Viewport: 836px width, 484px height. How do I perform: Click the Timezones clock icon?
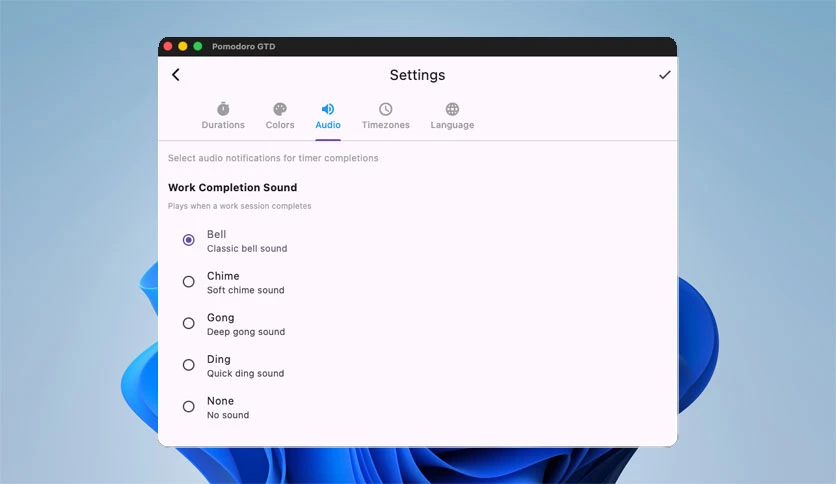pos(385,109)
